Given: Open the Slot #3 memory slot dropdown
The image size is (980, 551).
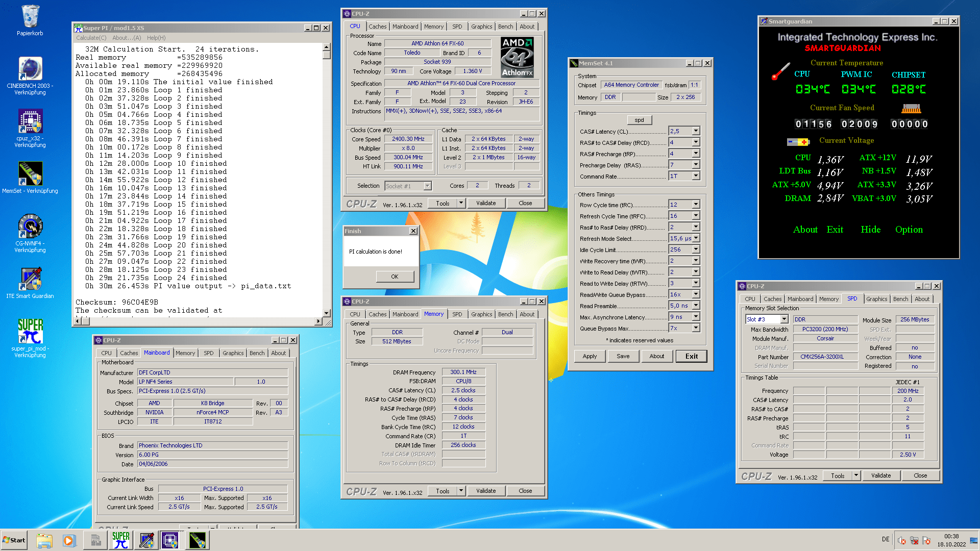Looking at the screenshot, I should (784, 319).
